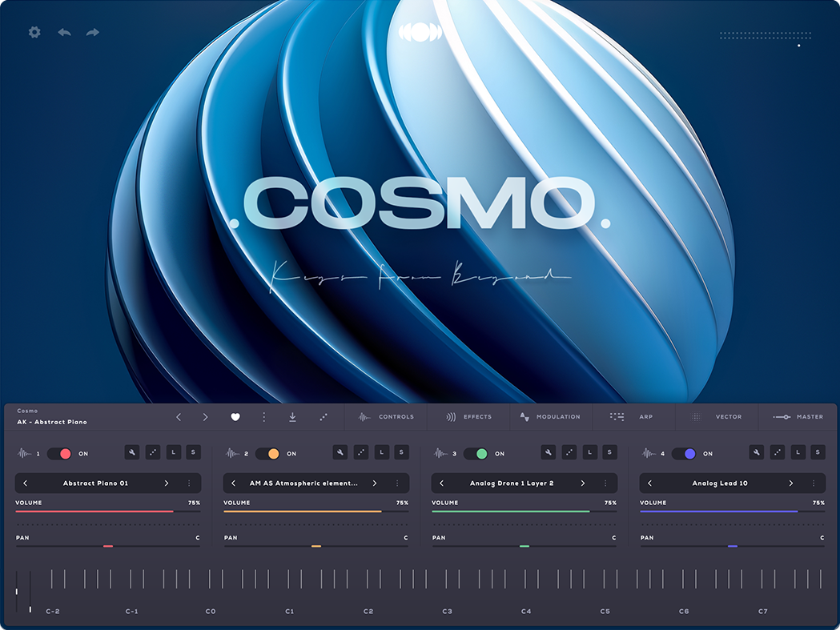Download the current preset
This screenshot has height=630, width=840.
coord(292,417)
